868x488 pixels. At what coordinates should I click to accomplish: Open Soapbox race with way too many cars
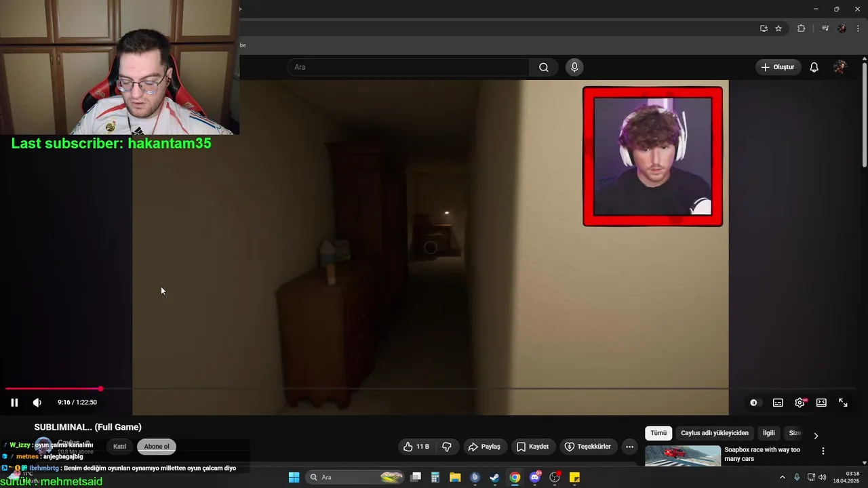(762, 454)
